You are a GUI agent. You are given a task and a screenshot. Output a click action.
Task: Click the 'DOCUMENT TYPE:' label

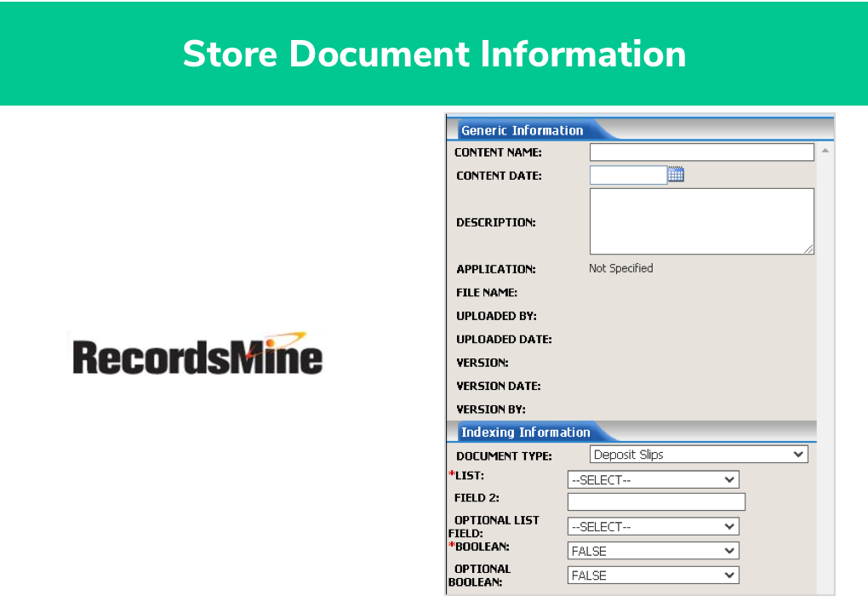pyautogui.click(x=504, y=455)
